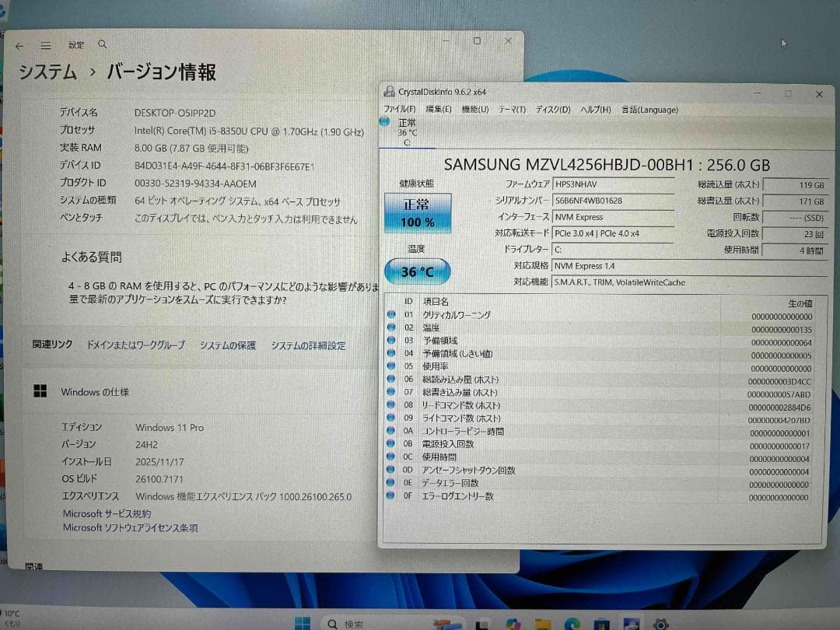This screenshot has width=840, height=630.
Task: Click the 10°C weather widget on taskbar
Action: (x=12, y=618)
